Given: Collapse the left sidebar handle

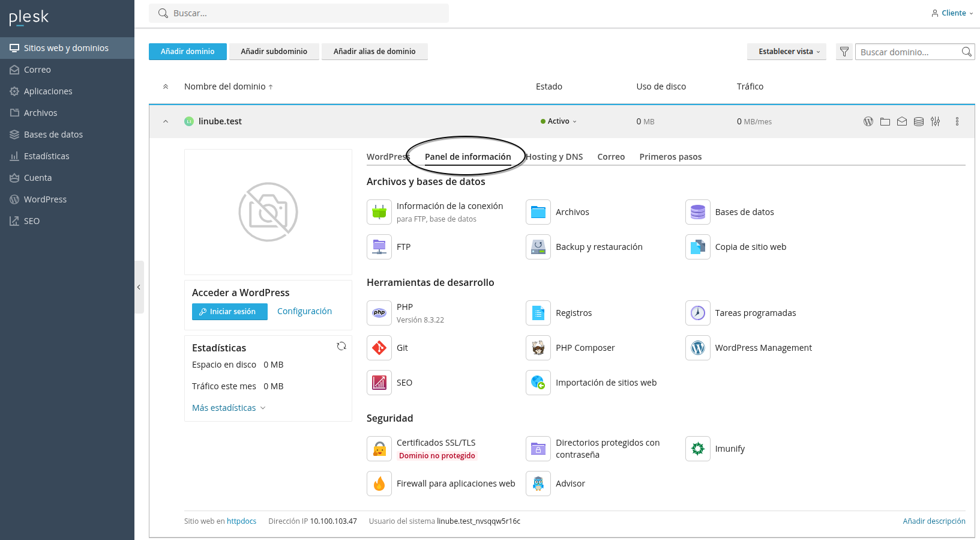Looking at the screenshot, I should 139,287.
